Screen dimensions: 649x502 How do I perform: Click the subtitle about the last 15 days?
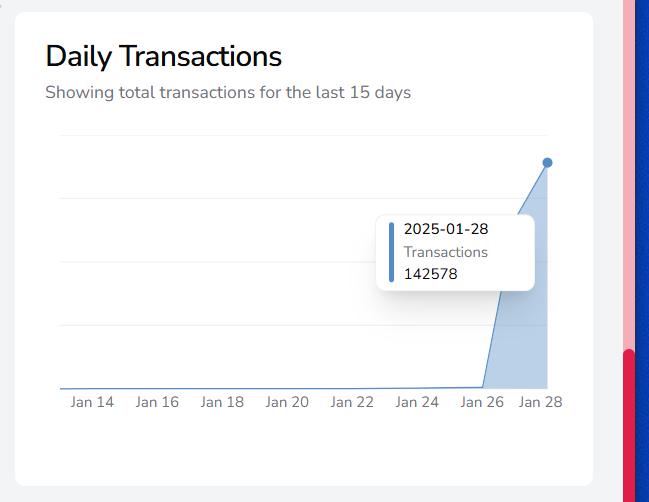coord(228,92)
